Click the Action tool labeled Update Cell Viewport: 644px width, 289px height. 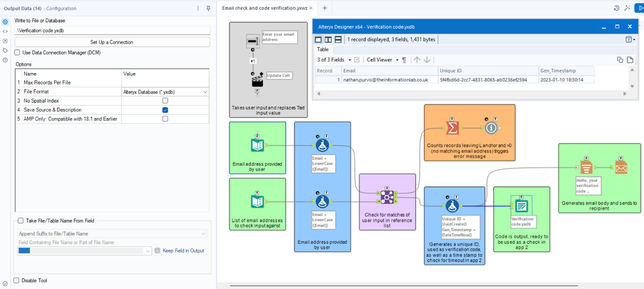point(257,81)
